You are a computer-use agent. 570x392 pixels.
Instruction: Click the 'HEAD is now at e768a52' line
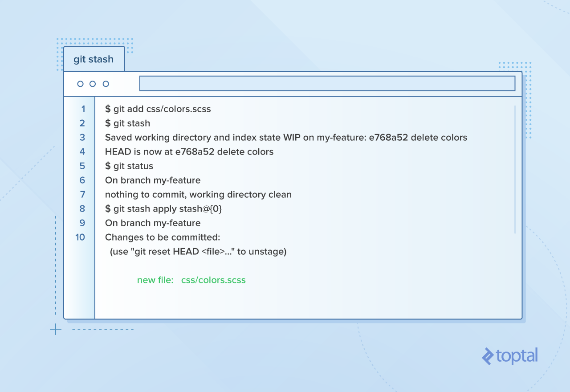pyautogui.click(x=189, y=151)
